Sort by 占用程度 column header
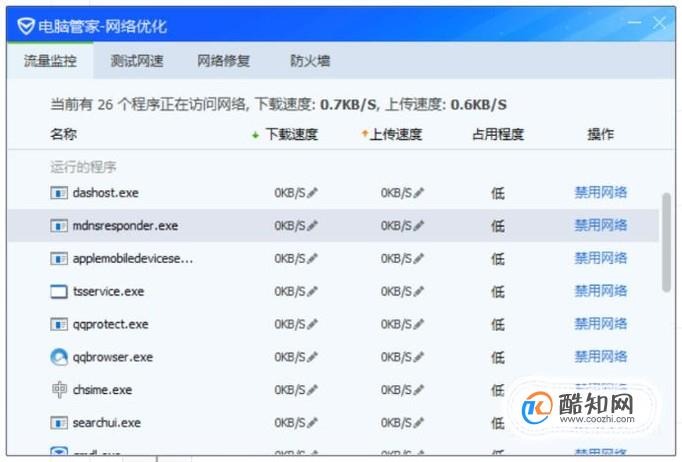The height and width of the screenshot is (462, 682). pos(498,134)
